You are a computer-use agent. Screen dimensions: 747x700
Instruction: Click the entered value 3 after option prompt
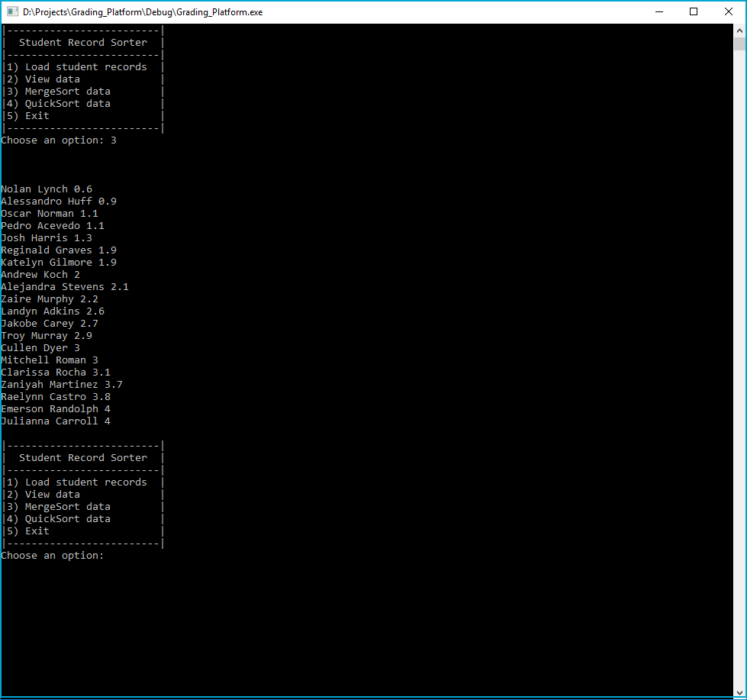(113, 140)
